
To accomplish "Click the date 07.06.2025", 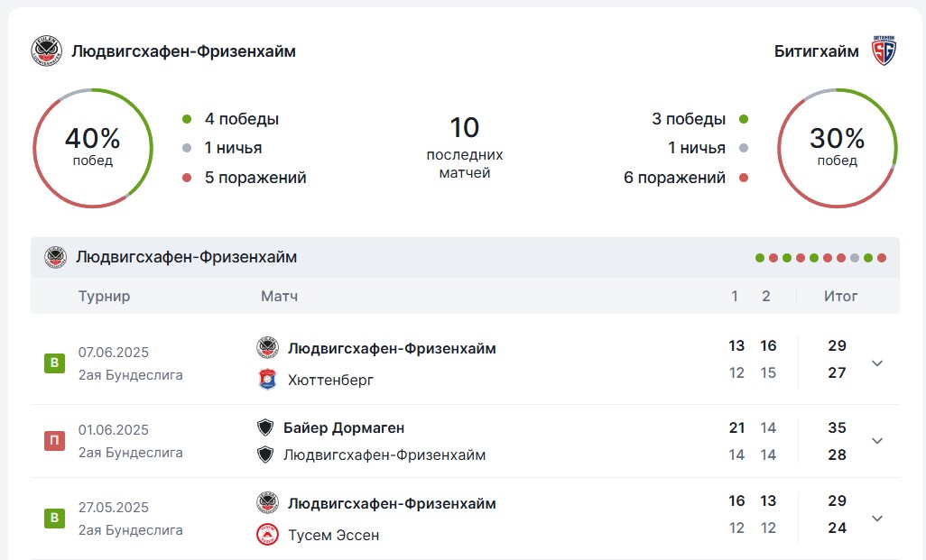I will [x=114, y=353].
